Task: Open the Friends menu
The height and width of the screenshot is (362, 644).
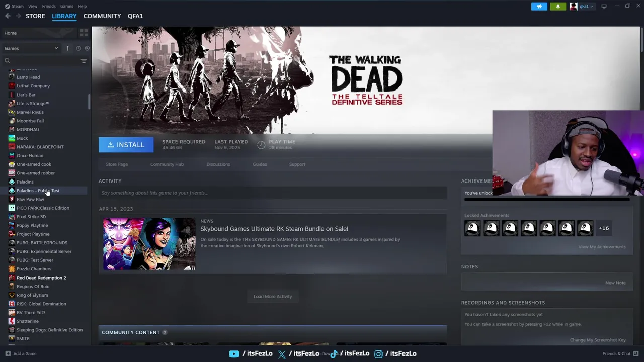Action: coord(49,6)
